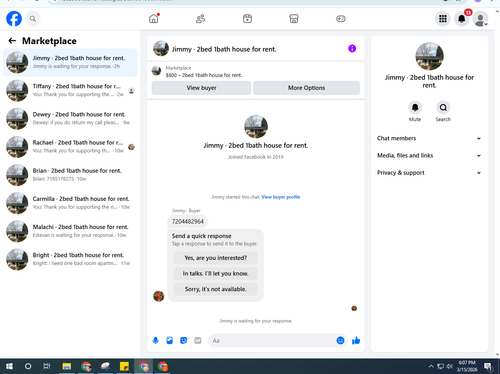500x374 pixels.
Task: Open the Windows notification center icon
Action: point(489,367)
